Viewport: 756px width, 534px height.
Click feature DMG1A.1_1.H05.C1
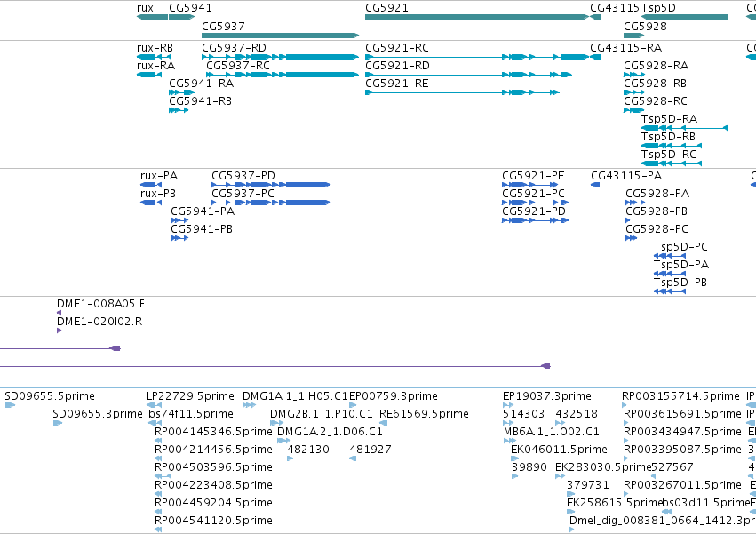pos(295,396)
